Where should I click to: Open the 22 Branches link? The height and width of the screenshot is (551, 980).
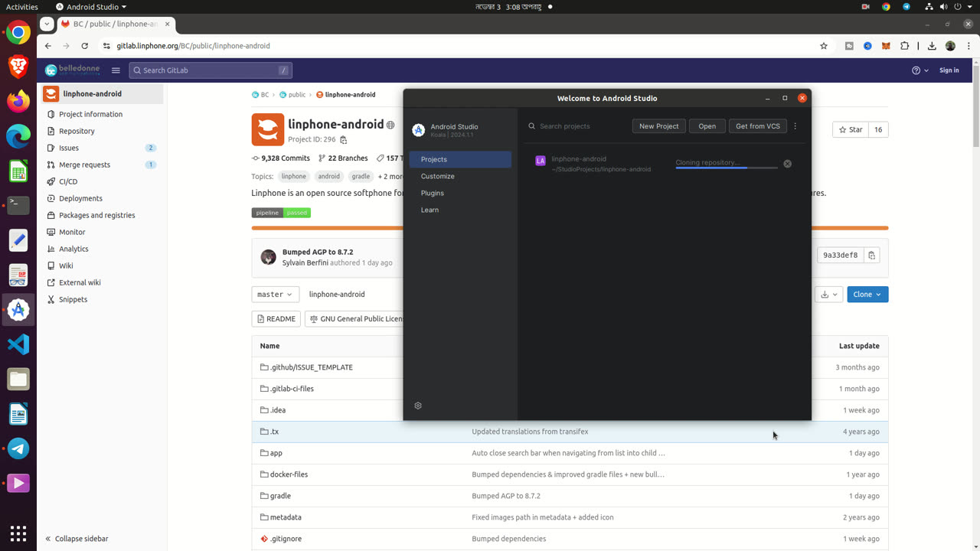coord(343,158)
